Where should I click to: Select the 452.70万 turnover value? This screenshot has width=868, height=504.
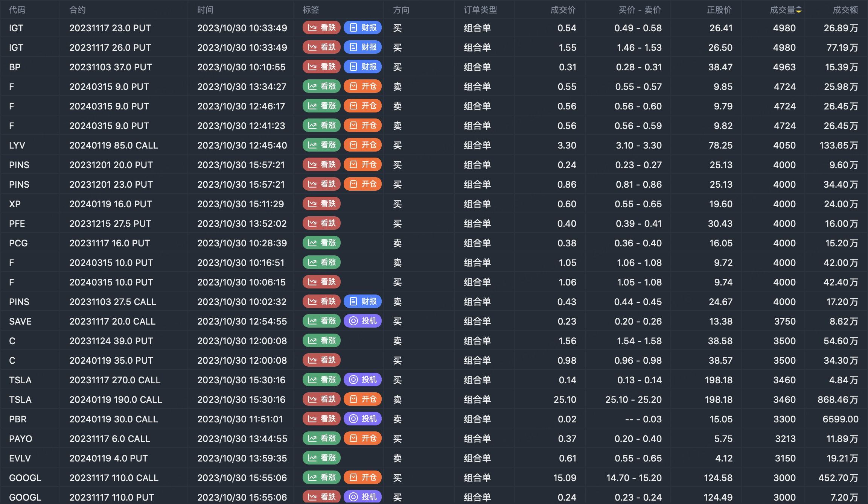838,478
